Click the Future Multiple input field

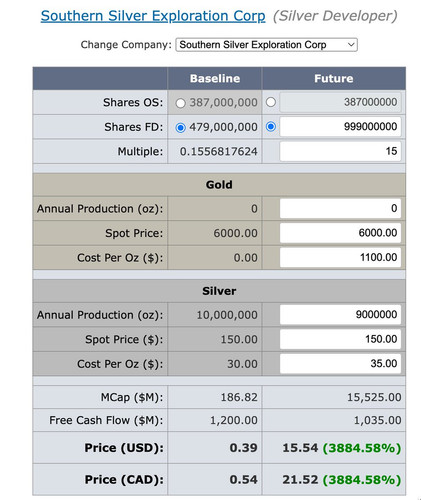tap(340, 151)
